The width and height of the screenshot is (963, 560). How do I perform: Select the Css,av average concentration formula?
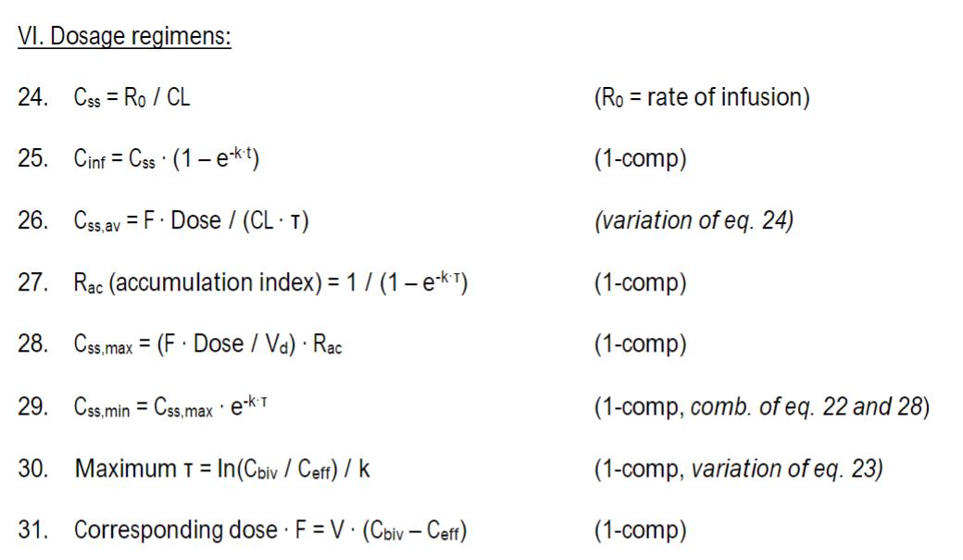(x=191, y=221)
